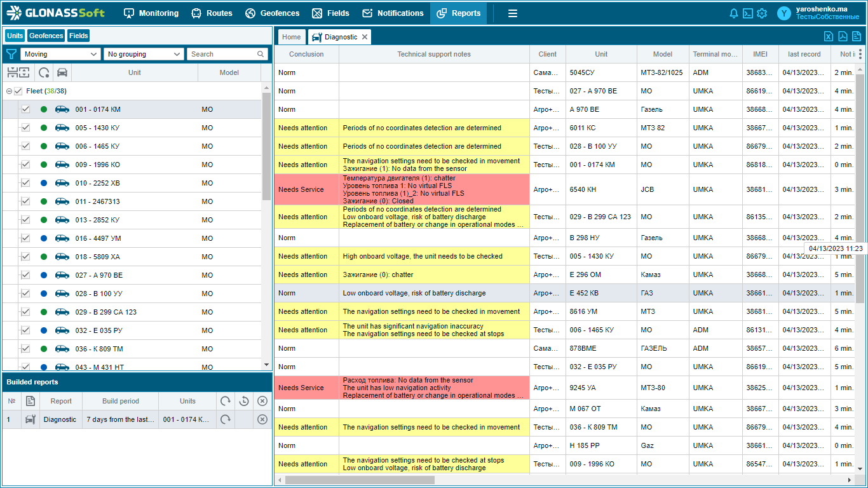Select the 9245 УА unit cell
868x488 pixels.
point(601,388)
